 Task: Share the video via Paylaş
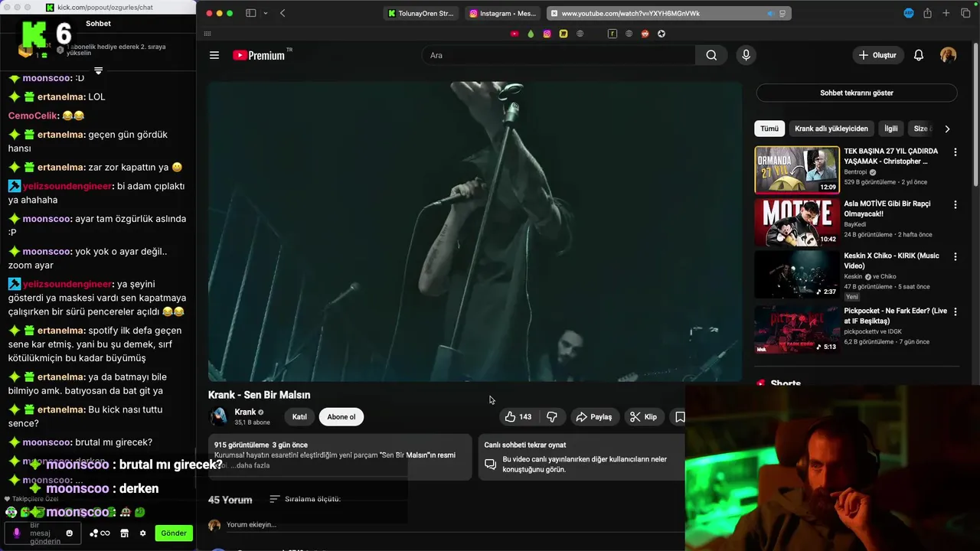[594, 417]
